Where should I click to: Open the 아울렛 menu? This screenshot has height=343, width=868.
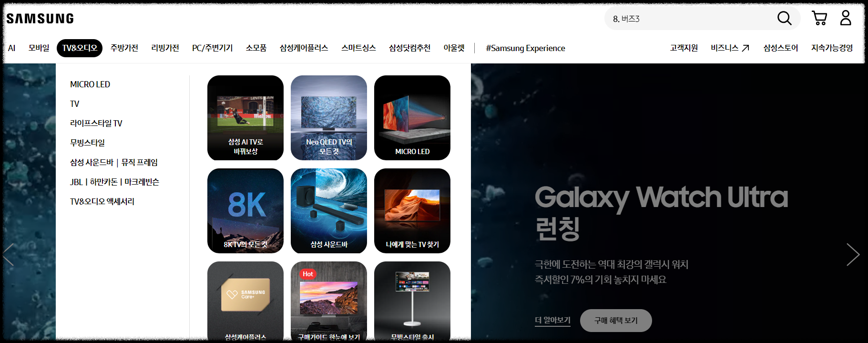point(454,48)
